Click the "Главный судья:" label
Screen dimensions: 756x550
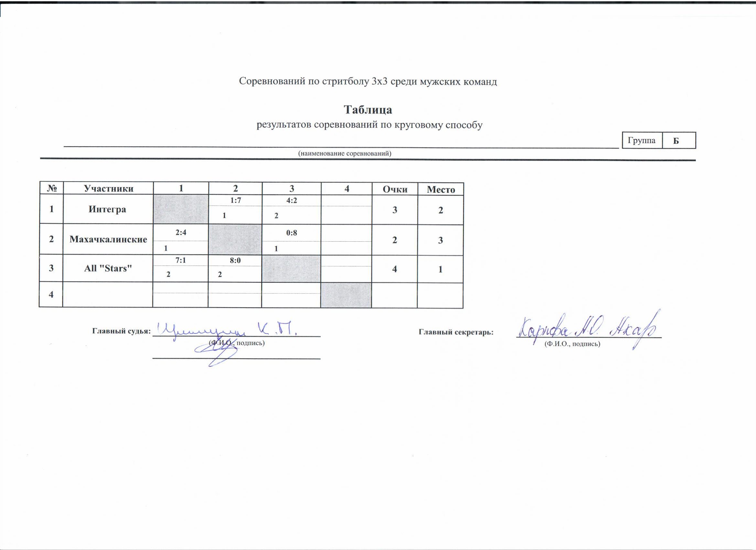tap(121, 331)
